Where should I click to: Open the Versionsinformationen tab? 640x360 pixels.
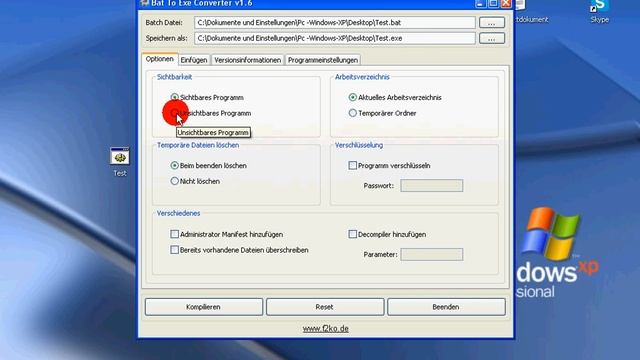tap(247, 60)
